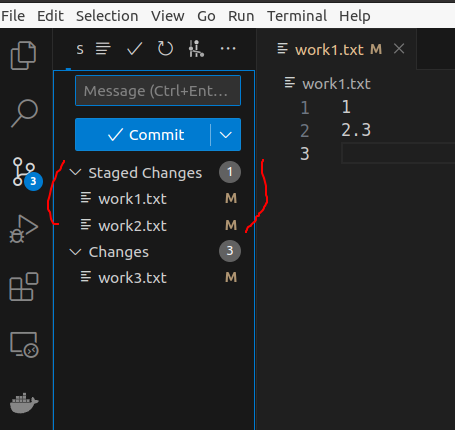The height and width of the screenshot is (430, 455).
Task: Open the git graph icon in toolbar
Action: point(196,49)
